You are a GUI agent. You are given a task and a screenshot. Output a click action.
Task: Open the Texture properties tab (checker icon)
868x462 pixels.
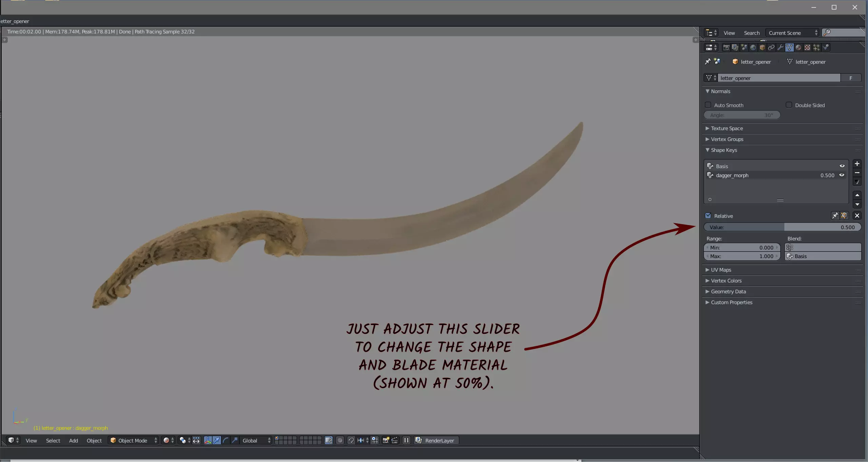[807, 47]
